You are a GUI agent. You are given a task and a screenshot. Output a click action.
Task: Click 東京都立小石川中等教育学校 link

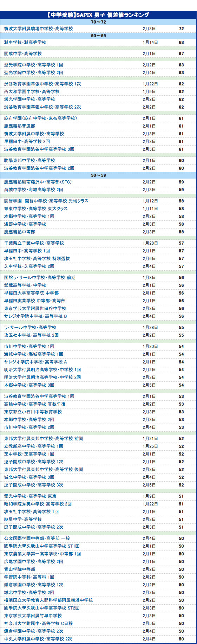[x=33, y=412]
